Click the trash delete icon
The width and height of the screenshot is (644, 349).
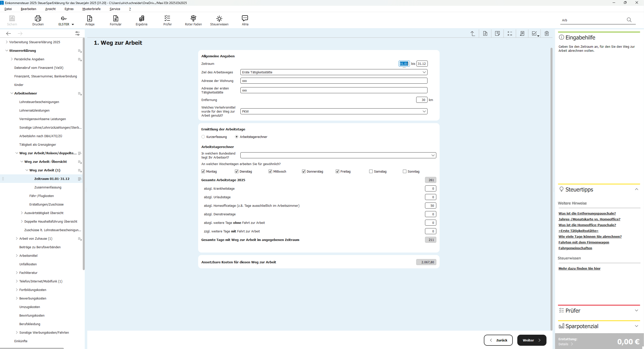pyautogui.click(x=547, y=33)
